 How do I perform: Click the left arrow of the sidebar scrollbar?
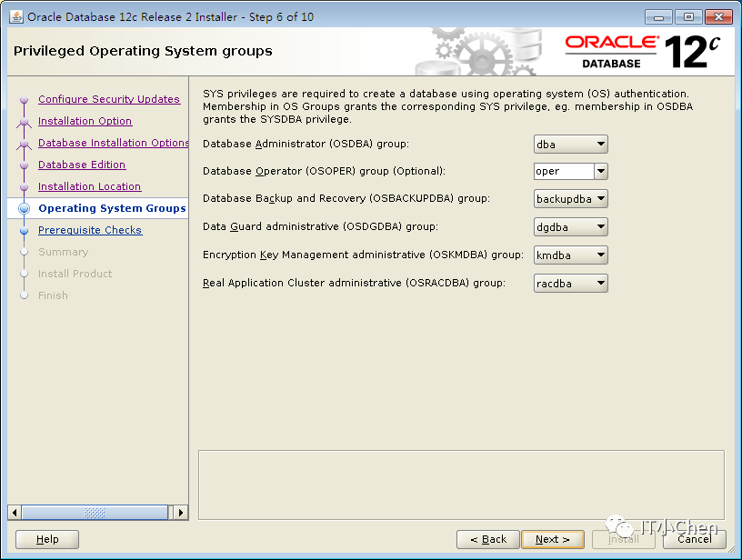(15, 513)
